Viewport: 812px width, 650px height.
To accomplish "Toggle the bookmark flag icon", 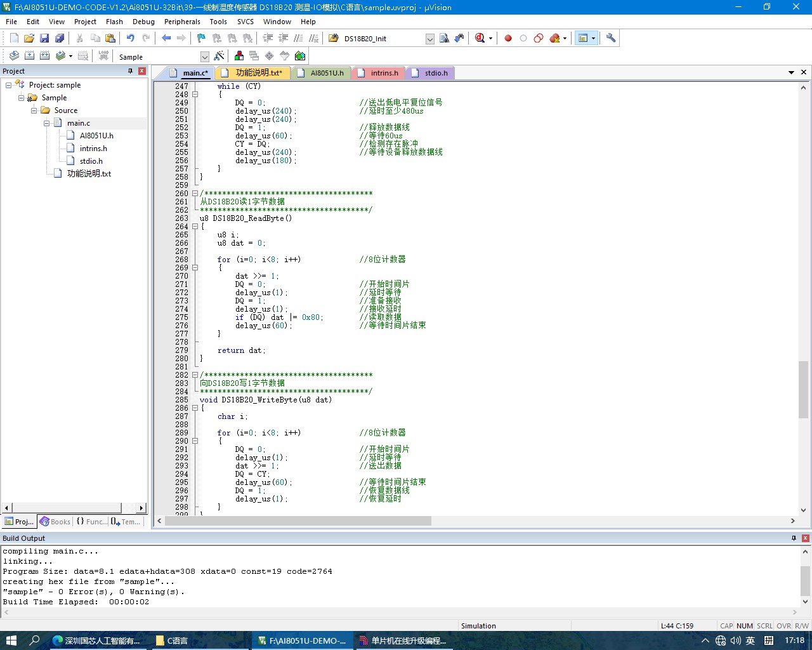I will [x=201, y=38].
